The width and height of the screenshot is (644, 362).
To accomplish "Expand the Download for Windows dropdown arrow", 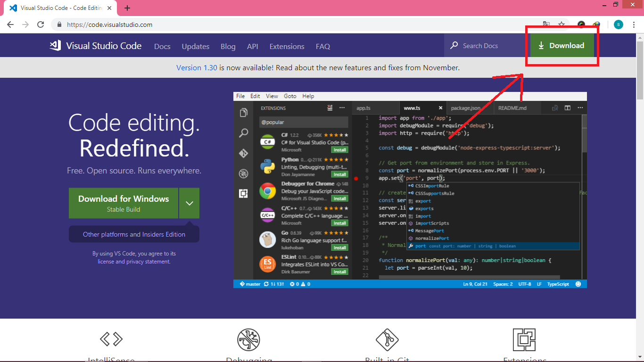I will (189, 203).
